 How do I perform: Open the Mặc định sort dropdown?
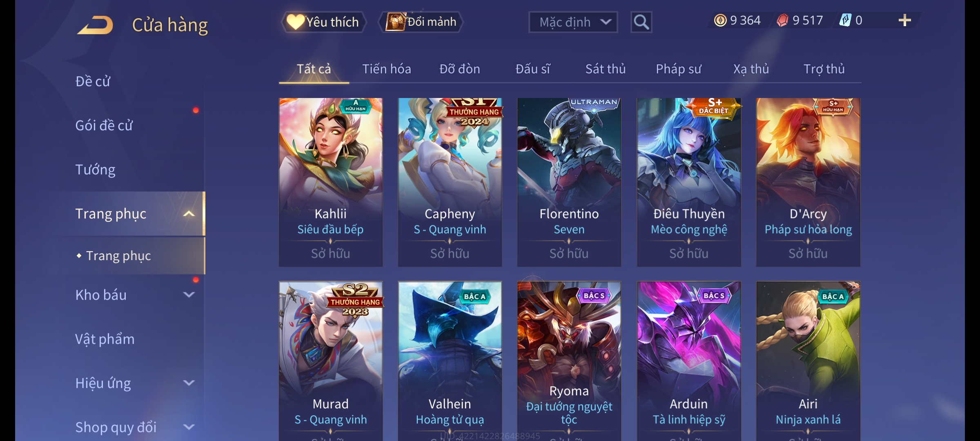[x=573, y=22]
